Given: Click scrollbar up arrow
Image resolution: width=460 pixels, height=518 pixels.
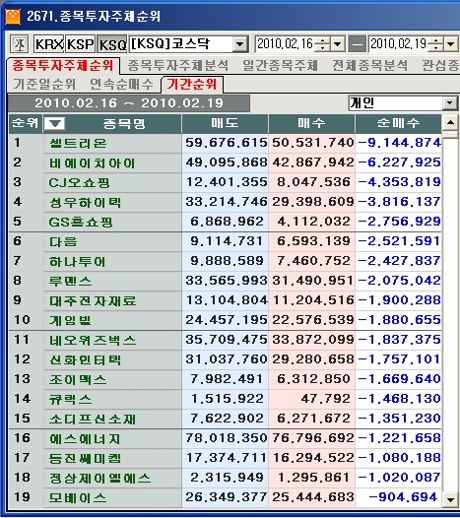Looking at the screenshot, I should coord(450,123).
